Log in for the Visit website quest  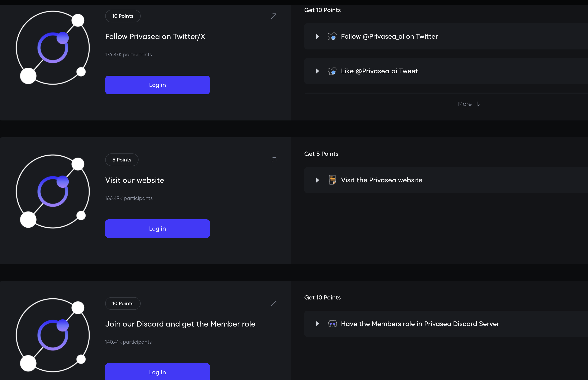point(157,228)
